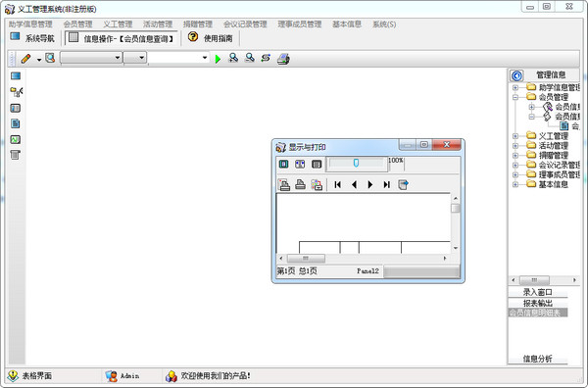Click color print options icon in 显示与打印
Screen dimensions: 588x388
[317, 185]
